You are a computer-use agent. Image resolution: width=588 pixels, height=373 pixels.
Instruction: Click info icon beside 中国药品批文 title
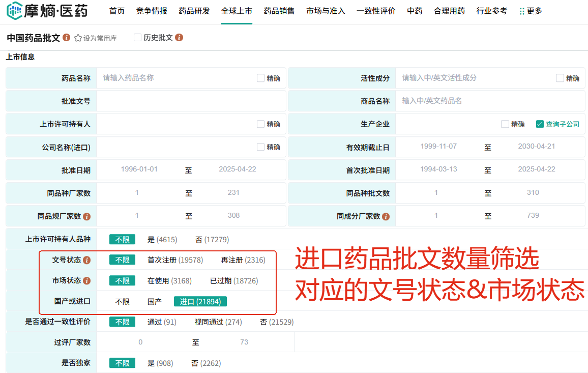point(67,38)
